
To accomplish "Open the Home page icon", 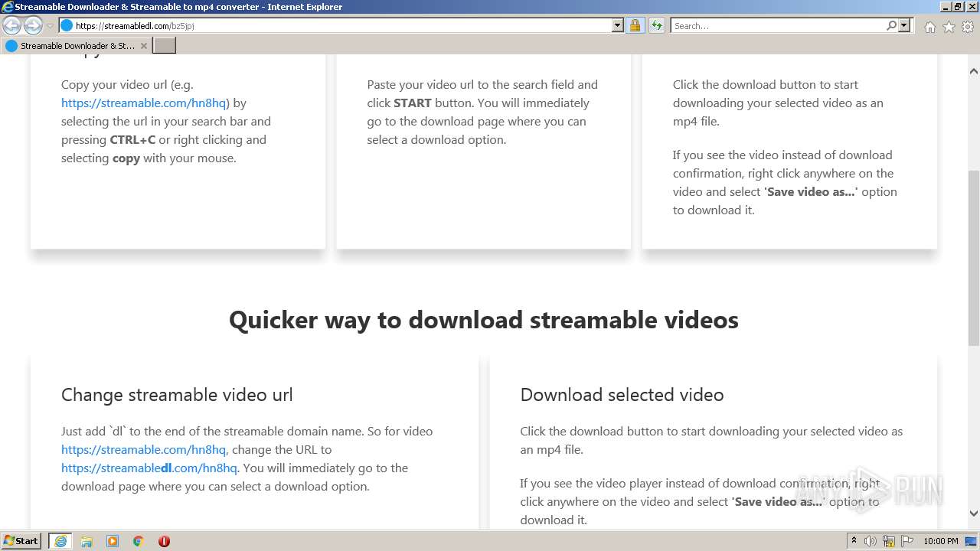I will 929,27.
